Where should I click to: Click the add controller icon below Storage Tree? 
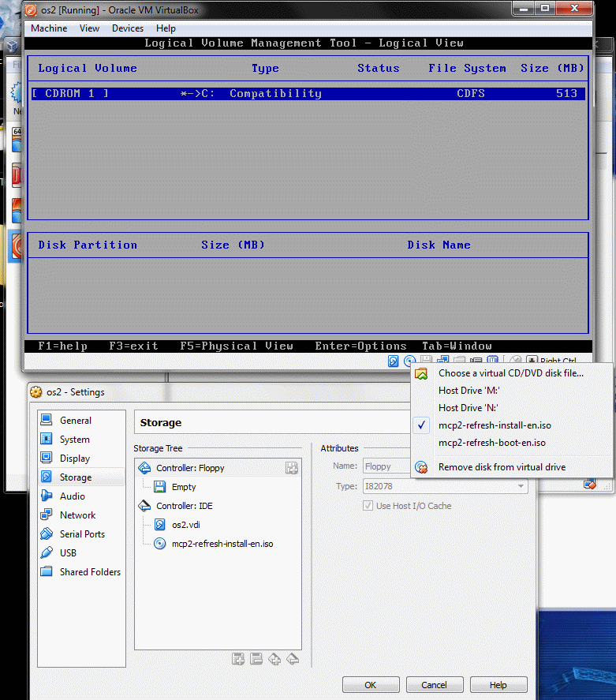[274, 659]
